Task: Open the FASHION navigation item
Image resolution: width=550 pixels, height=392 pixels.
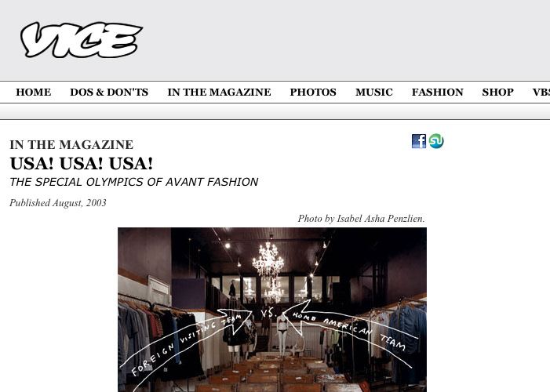Action: pos(437,93)
